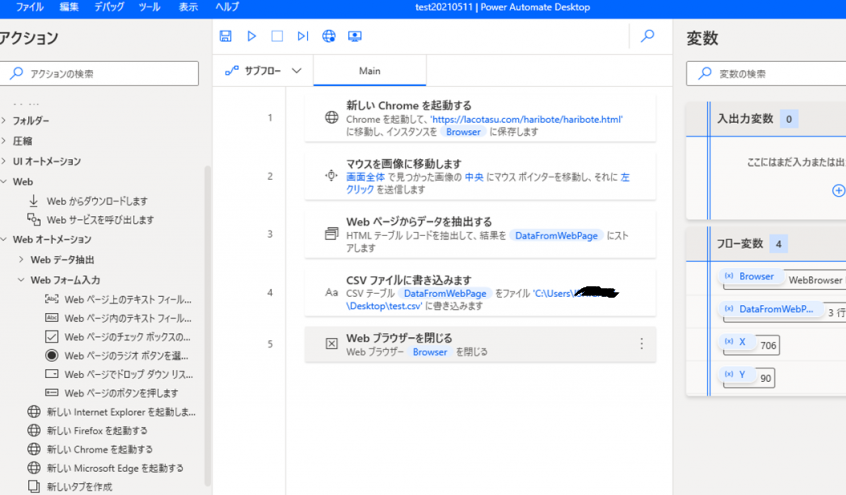Click the run next action step icon
Image resolution: width=846 pixels, height=495 pixels.
pos(303,36)
